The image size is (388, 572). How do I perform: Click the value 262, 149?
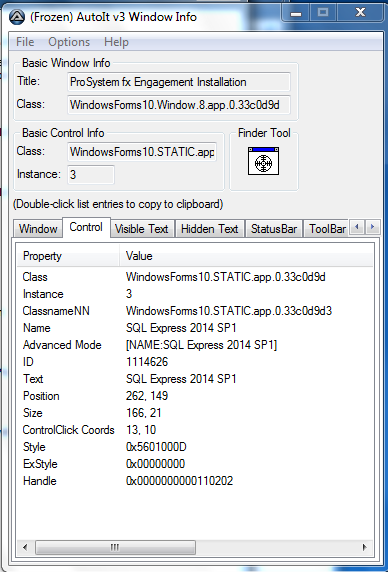coord(147,396)
